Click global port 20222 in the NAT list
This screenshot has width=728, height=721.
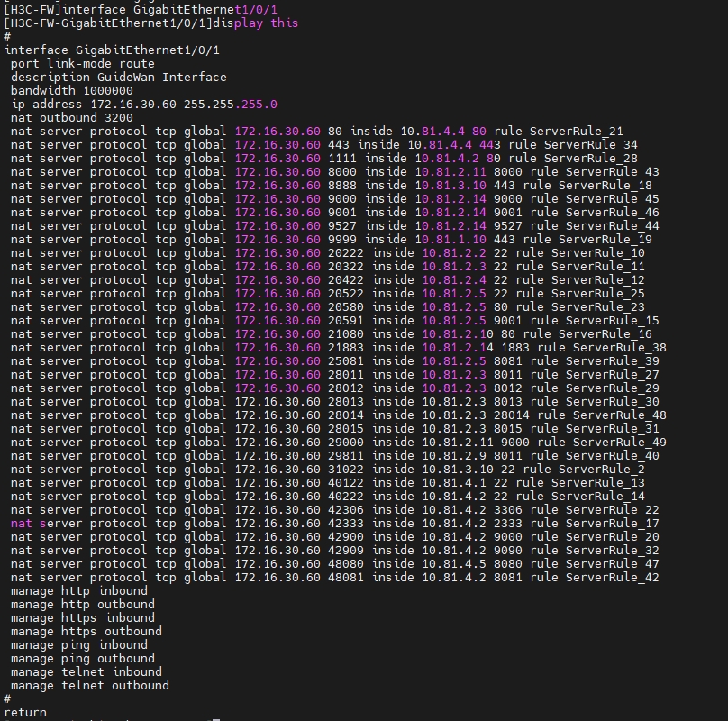[x=346, y=253]
